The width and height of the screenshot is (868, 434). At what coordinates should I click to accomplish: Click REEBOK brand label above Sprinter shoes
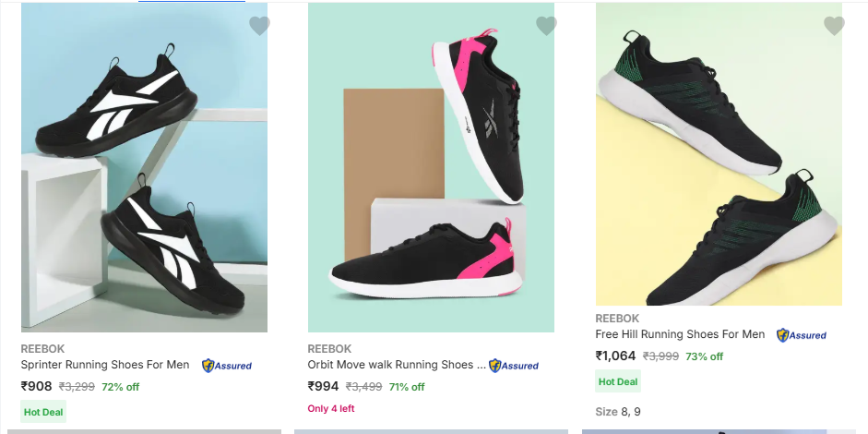tap(42, 349)
